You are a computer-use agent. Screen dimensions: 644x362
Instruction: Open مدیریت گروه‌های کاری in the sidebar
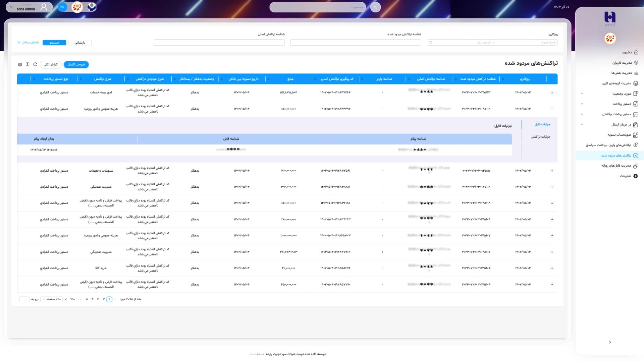point(620,83)
